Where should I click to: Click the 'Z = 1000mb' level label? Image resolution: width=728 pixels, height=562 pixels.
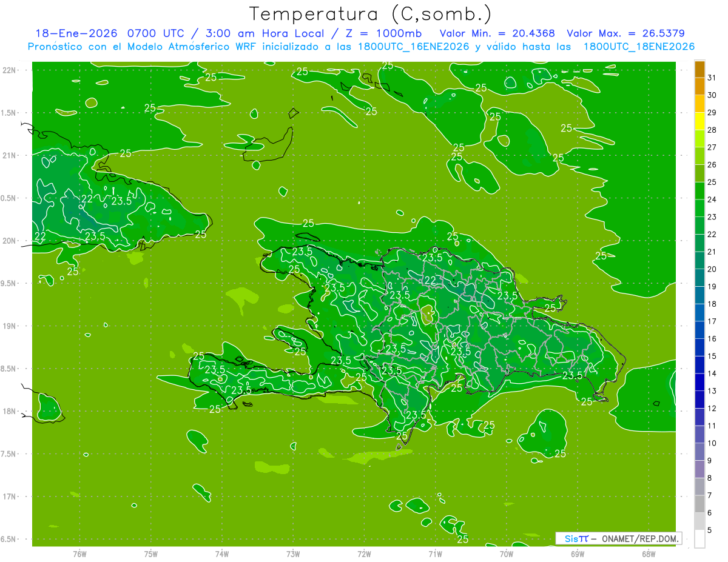click(381, 33)
